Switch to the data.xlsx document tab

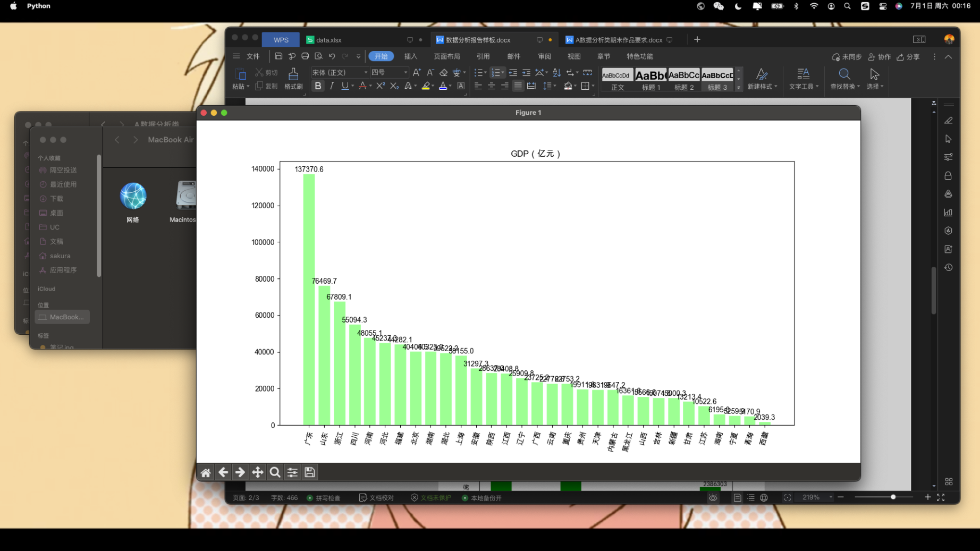pyautogui.click(x=328, y=40)
